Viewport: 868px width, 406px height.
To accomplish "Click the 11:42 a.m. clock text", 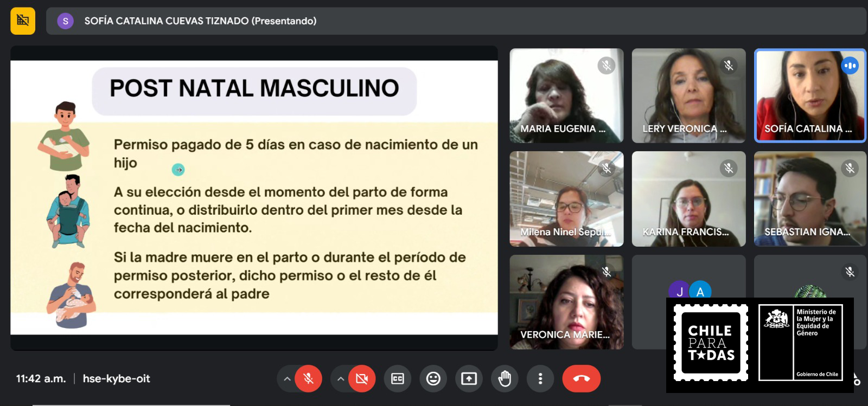I will [41, 379].
